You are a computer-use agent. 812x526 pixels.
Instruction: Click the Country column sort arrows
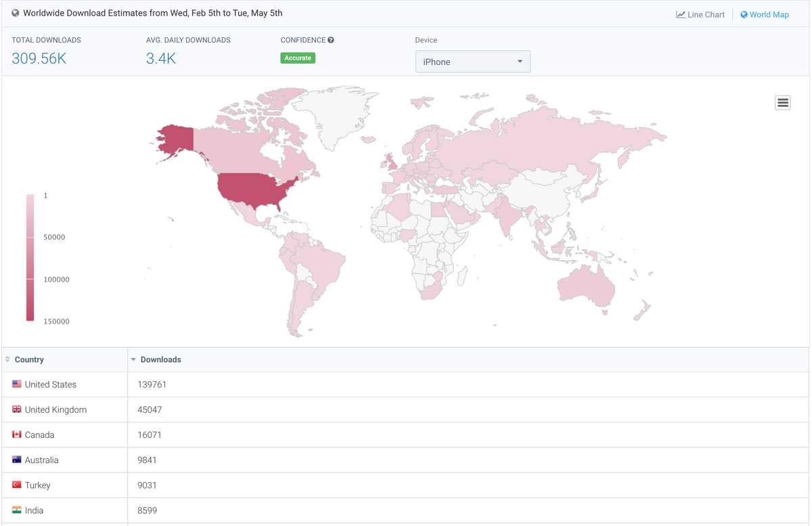(7, 359)
